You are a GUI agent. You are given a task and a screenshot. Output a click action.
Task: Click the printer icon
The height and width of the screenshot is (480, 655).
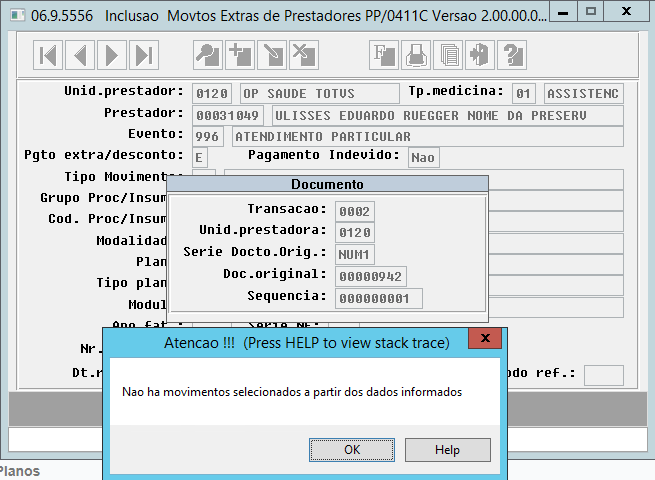click(416, 55)
